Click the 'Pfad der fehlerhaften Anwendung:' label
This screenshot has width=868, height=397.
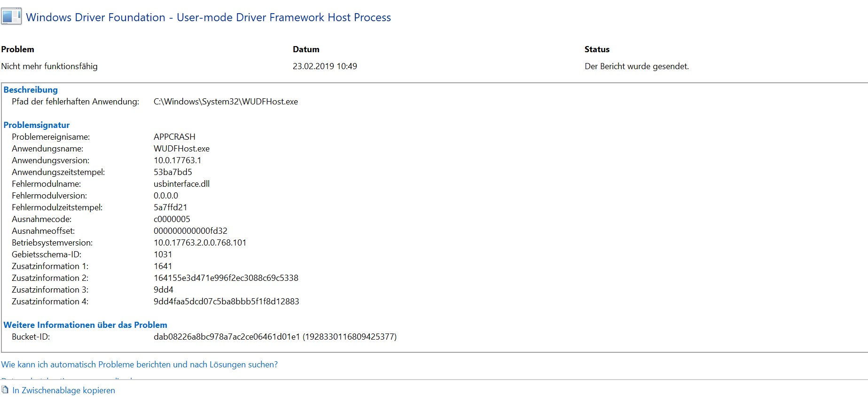75,102
